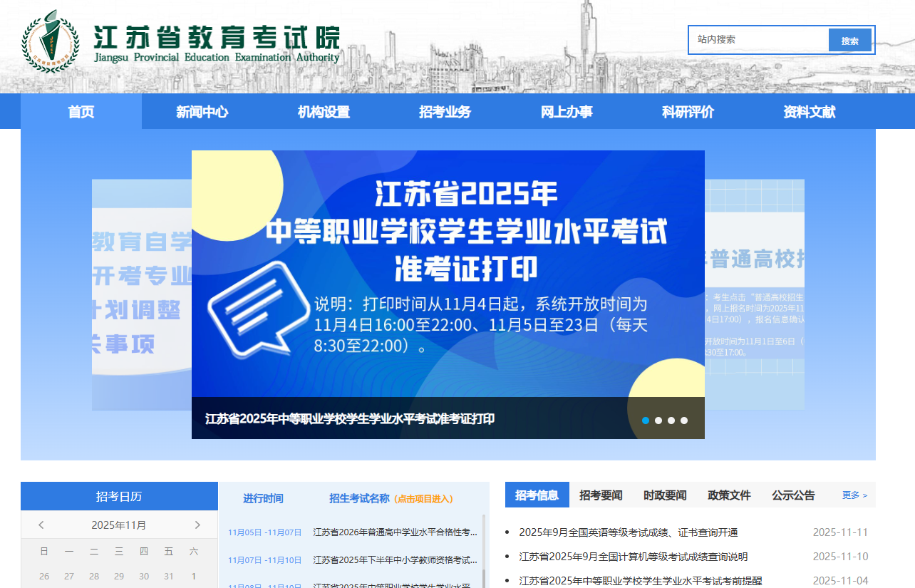915x588 pixels.
Task: Select the second carousel dot indicator
Action: tap(658, 421)
